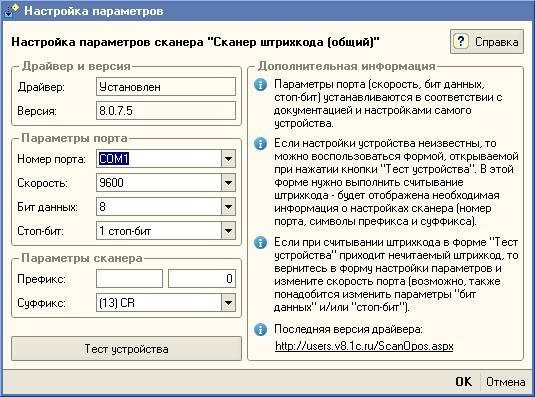This screenshot has height=397, width=535.
Task: Confirm settings with the OK button
Action: pyautogui.click(x=464, y=382)
